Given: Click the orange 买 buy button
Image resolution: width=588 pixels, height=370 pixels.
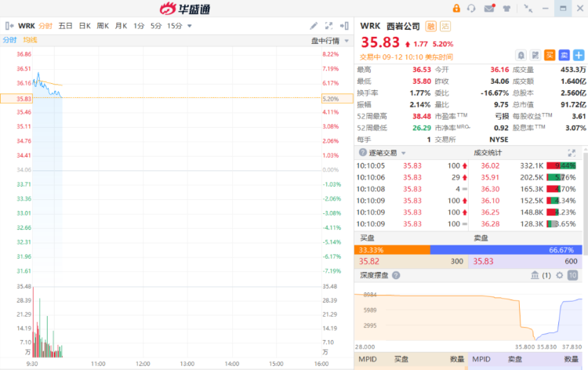Looking at the screenshot, I should [550, 55].
